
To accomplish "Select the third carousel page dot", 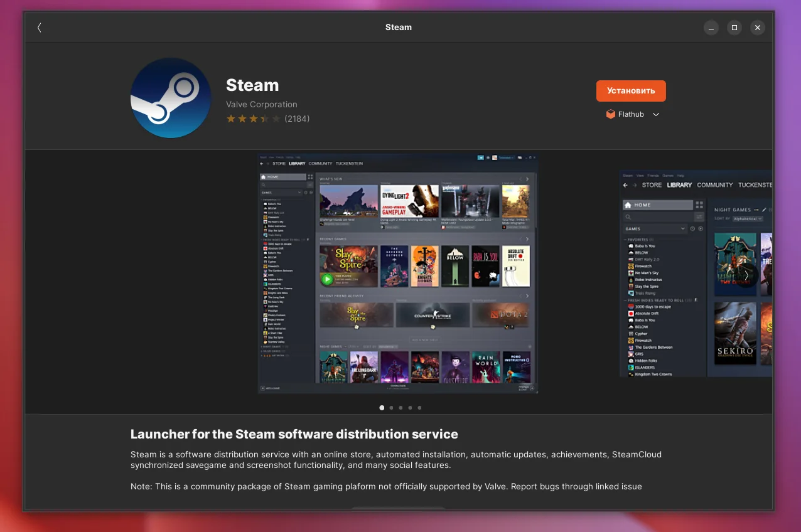I will [400, 408].
